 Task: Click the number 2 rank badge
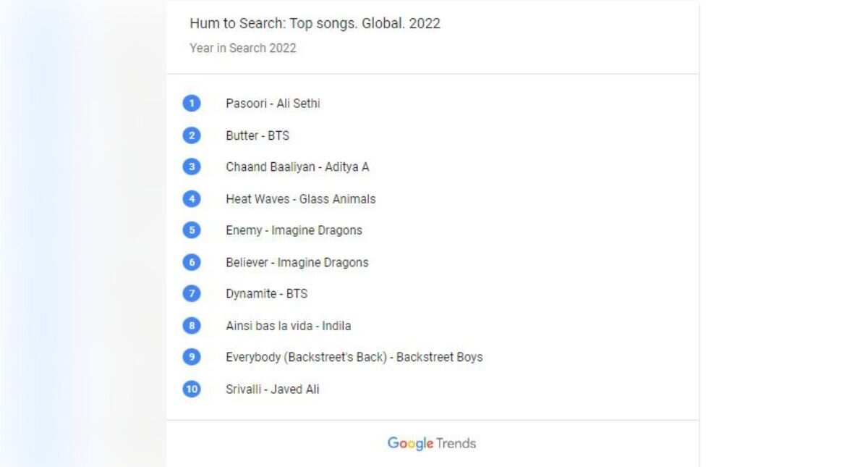coord(191,135)
